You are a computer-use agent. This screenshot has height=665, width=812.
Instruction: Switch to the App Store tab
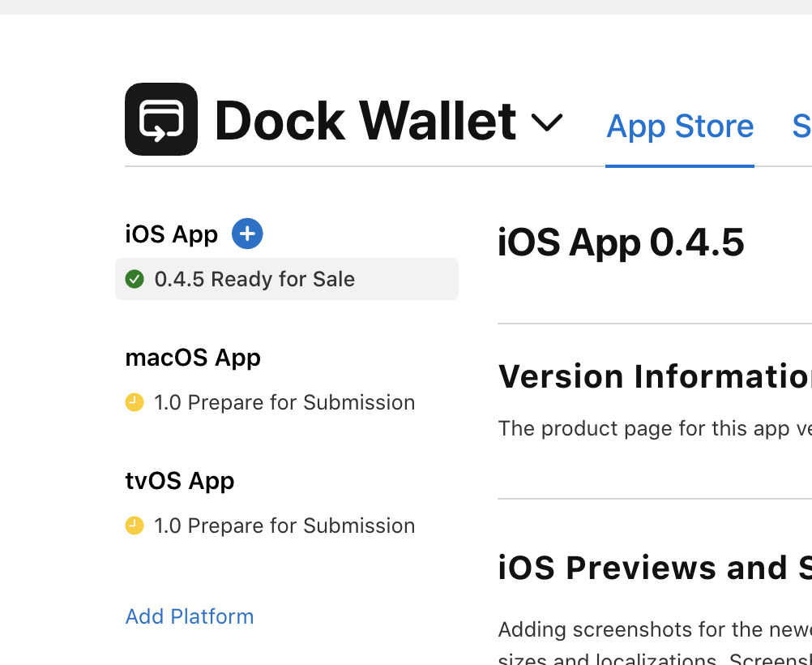pos(680,126)
